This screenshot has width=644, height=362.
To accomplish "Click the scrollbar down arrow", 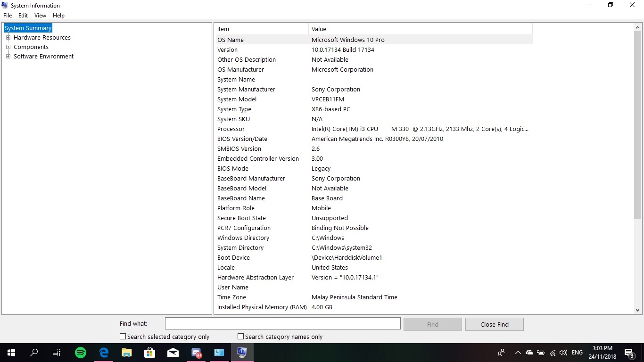I will pyautogui.click(x=637, y=310).
